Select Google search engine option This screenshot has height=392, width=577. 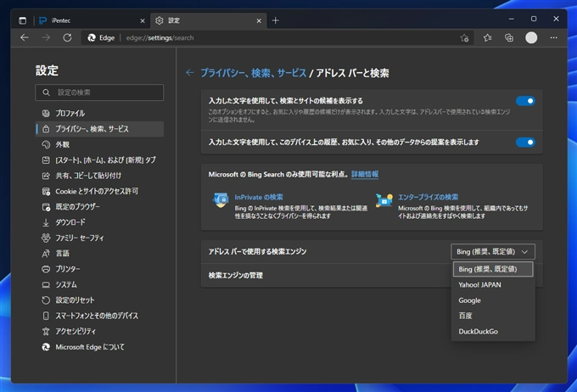coord(493,300)
